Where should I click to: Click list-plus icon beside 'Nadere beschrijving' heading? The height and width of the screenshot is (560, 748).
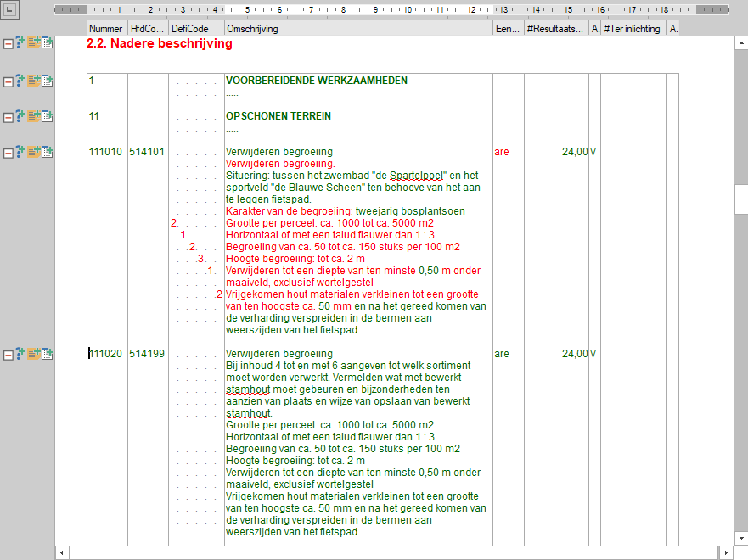tap(48, 43)
